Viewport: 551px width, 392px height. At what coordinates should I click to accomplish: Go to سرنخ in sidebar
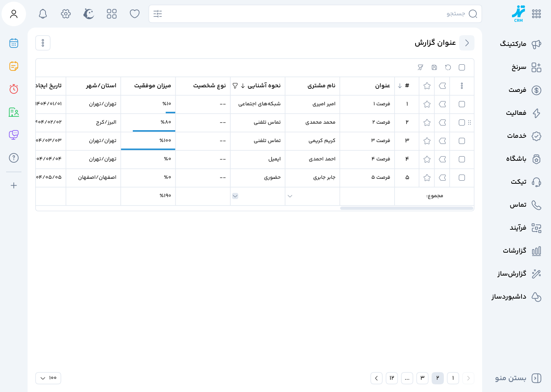pyautogui.click(x=526, y=67)
